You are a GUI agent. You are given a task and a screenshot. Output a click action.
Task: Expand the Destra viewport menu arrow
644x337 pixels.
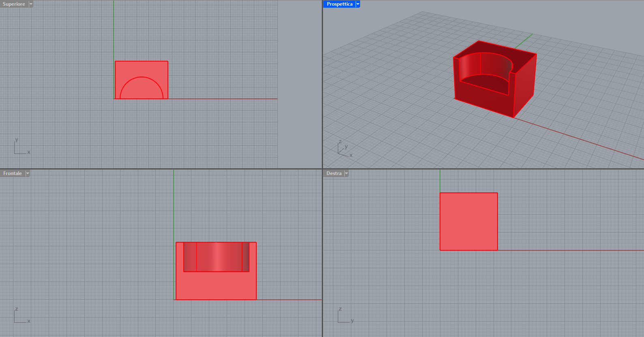[x=346, y=173]
